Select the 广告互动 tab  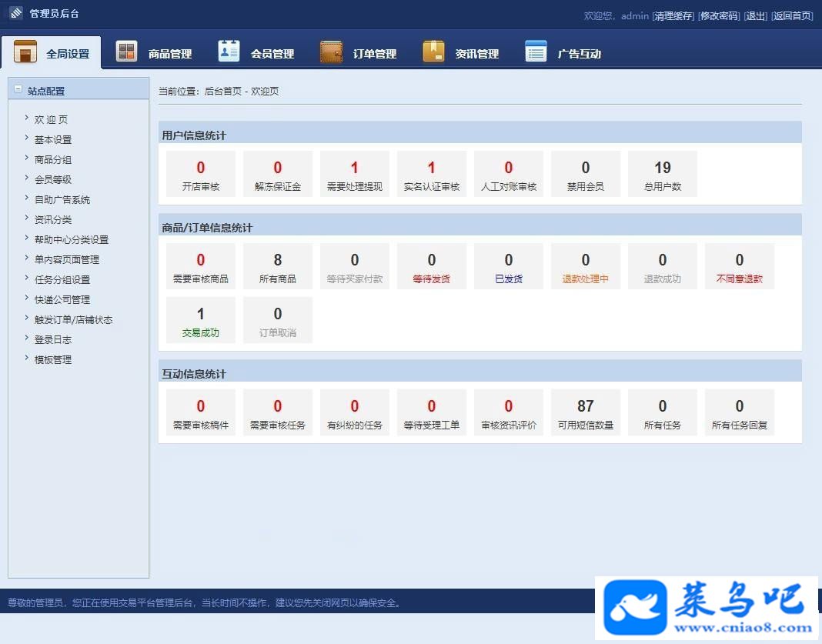click(x=563, y=52)
